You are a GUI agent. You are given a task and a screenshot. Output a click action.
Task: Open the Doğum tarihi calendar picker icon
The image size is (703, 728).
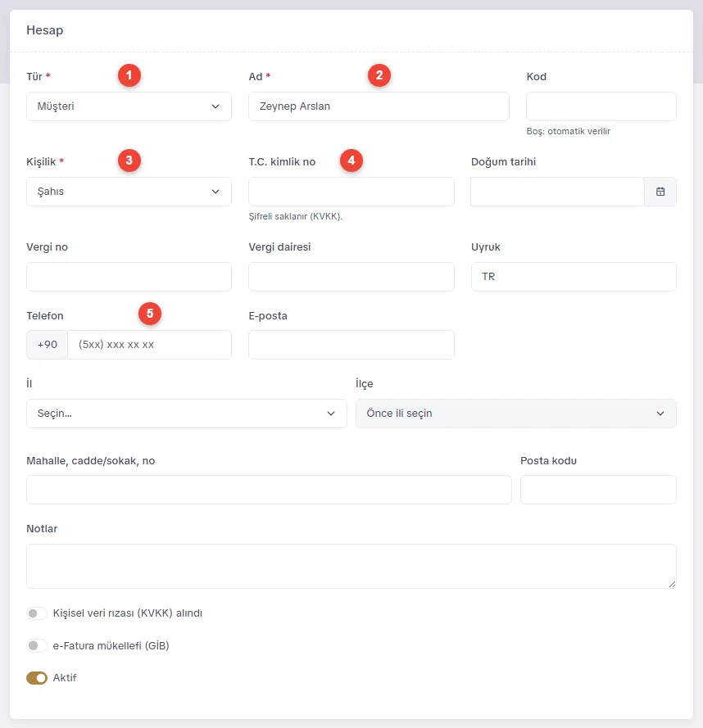(660, 192)
